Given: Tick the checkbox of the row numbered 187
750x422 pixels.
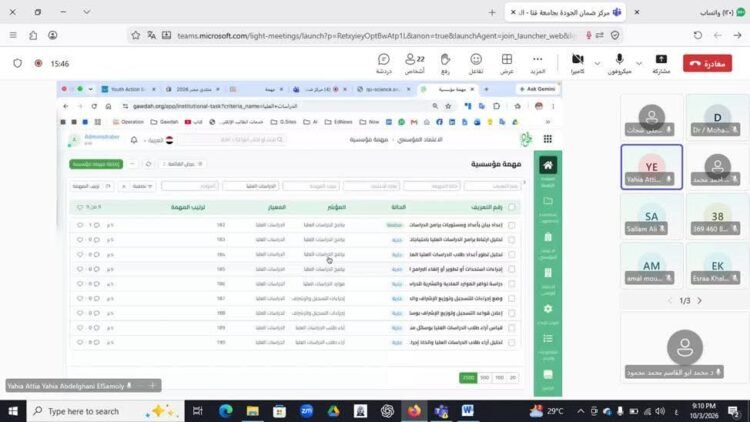Looking at the screenshot, I should 512,299.
